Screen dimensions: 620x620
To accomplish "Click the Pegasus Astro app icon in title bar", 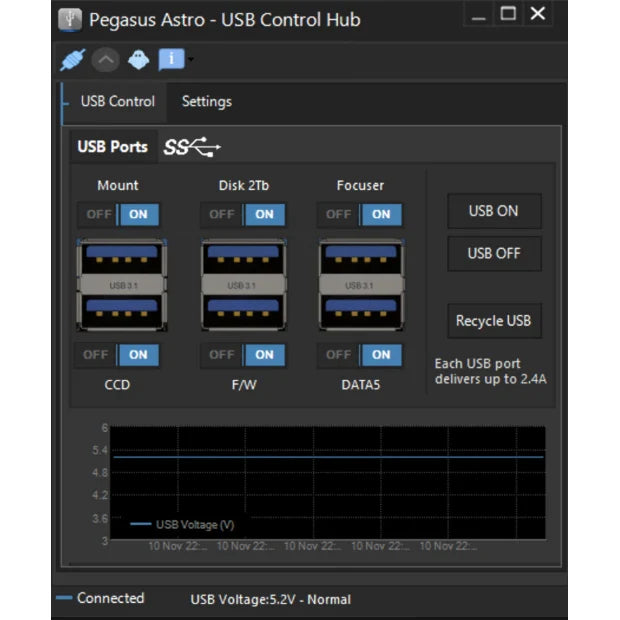I will coord(70,19).
